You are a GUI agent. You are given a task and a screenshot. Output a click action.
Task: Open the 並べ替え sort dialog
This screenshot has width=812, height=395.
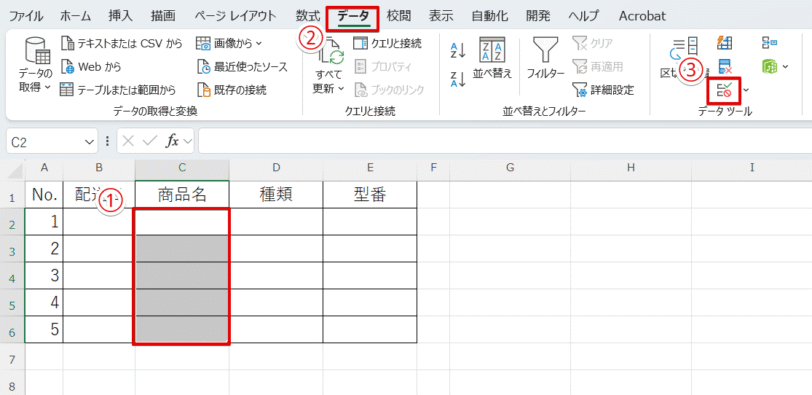[492, 58]
